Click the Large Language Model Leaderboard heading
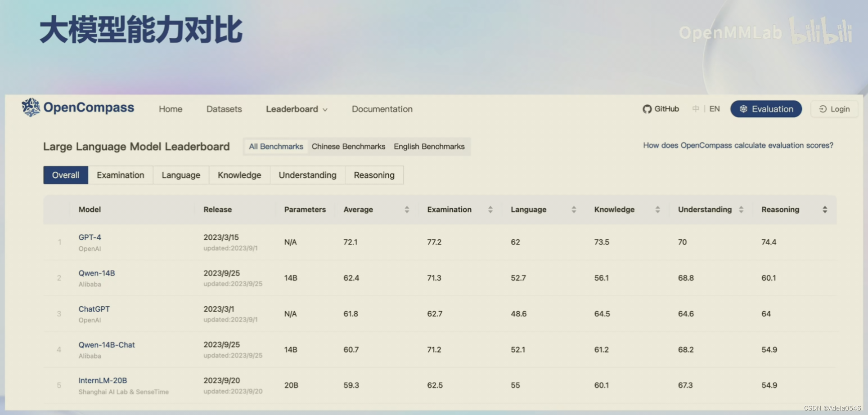 136,147
